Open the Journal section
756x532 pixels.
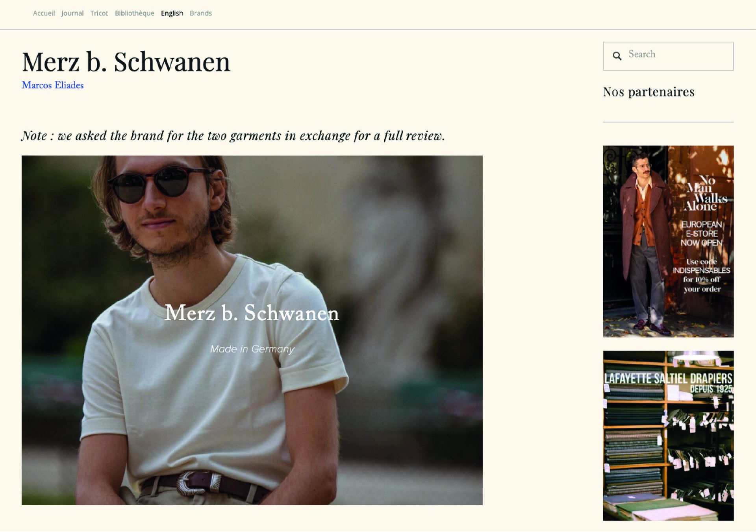[72, 13]
